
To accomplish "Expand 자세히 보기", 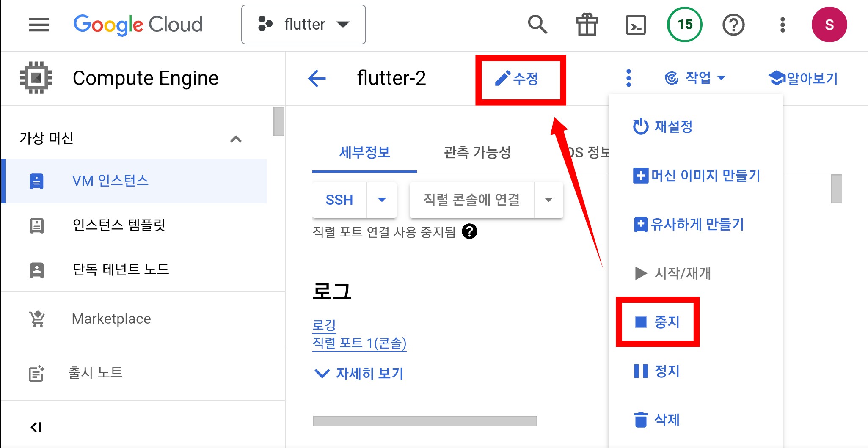I will [359, 374].
